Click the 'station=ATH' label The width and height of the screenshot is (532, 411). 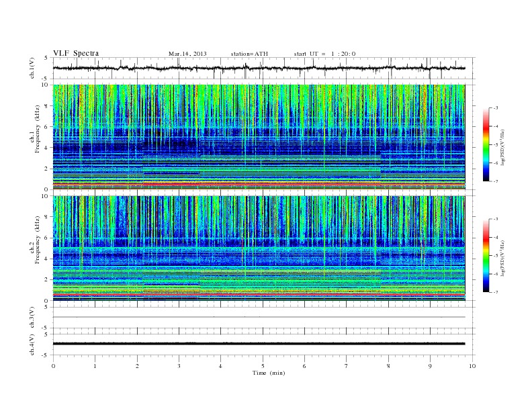249,54
